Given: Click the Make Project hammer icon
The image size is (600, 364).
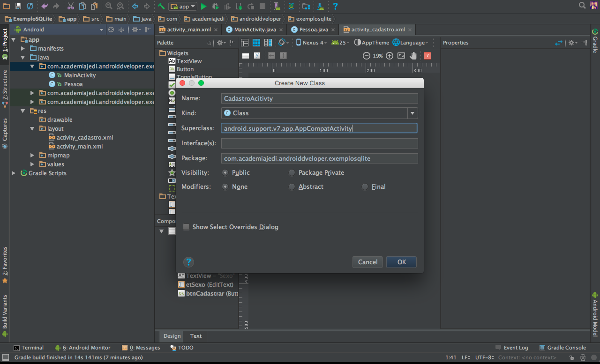Looking at the screenshot, I should [161, 6].
